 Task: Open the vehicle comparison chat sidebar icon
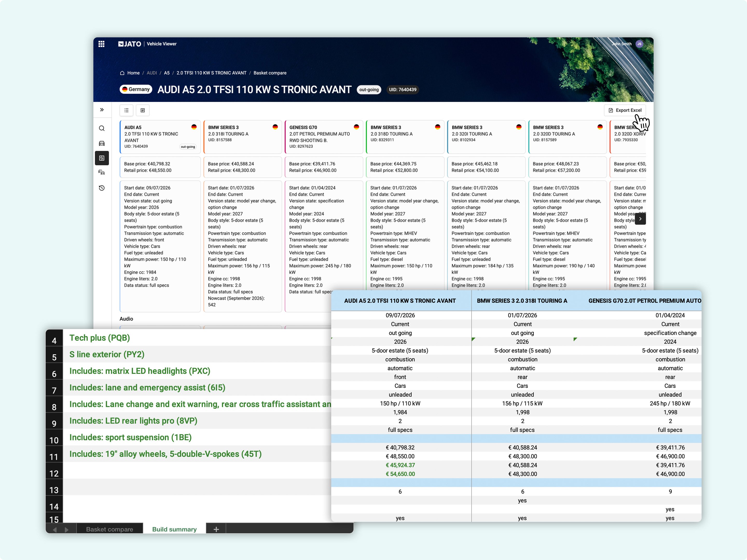coord(102,172)
